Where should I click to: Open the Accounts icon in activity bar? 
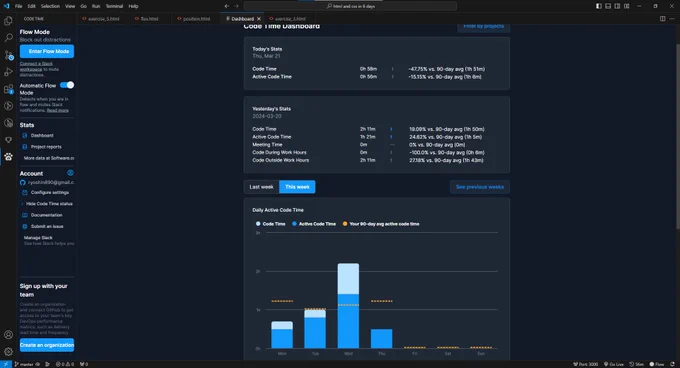pos(8,335)
